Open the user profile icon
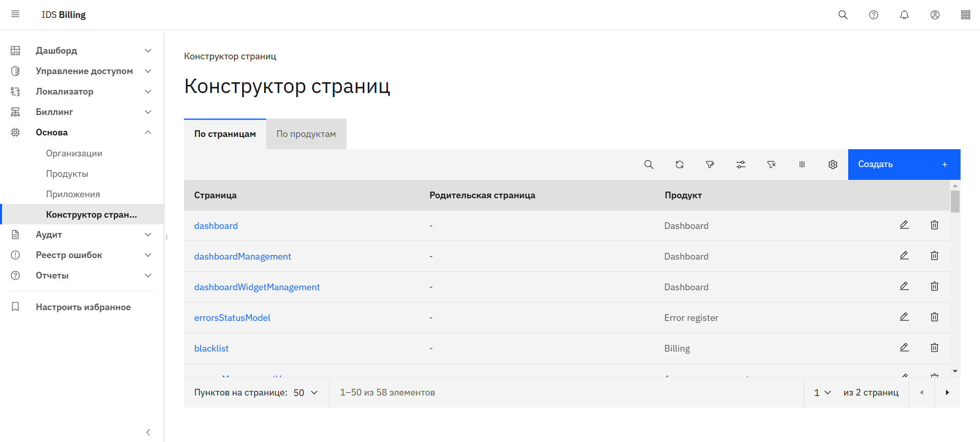The image size is (980, 442). coord(935,15)
